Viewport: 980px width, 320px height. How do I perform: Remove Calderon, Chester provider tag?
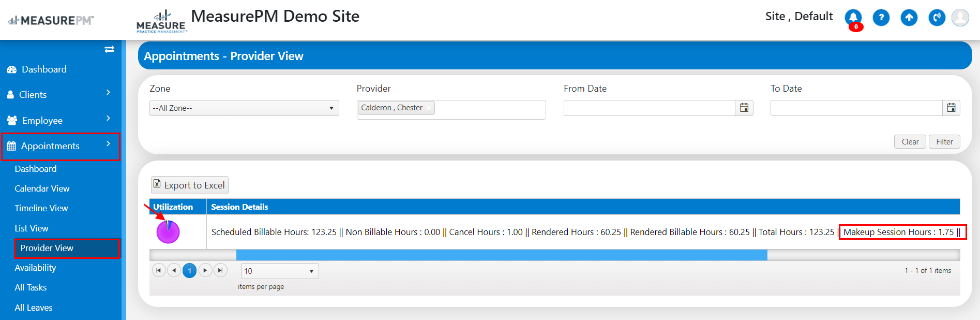click(x=429, y=108)
